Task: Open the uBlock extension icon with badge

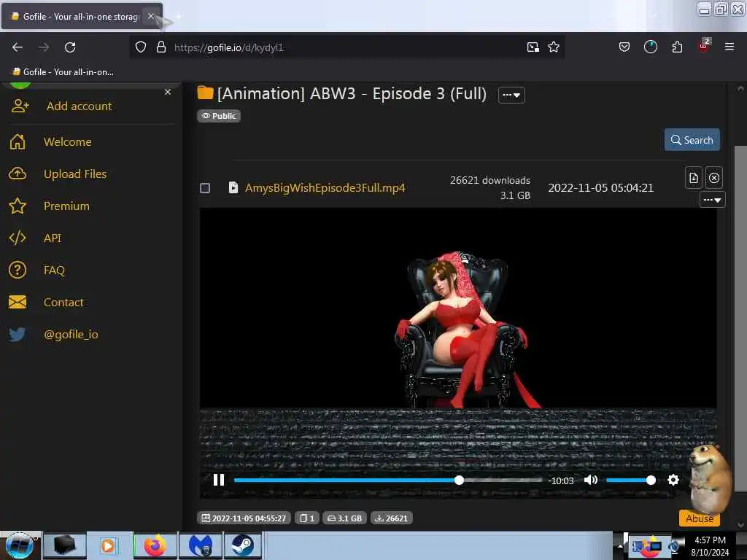Action: point(704,45)
